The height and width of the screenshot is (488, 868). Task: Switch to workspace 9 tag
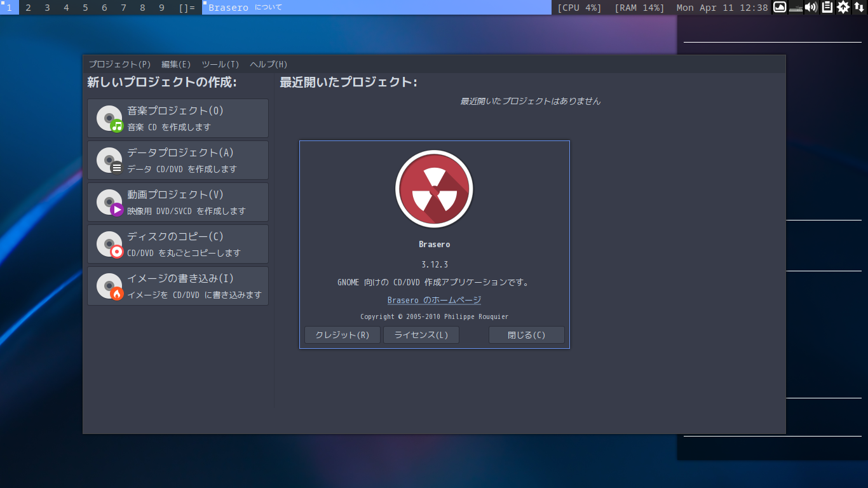click(161, 8)
